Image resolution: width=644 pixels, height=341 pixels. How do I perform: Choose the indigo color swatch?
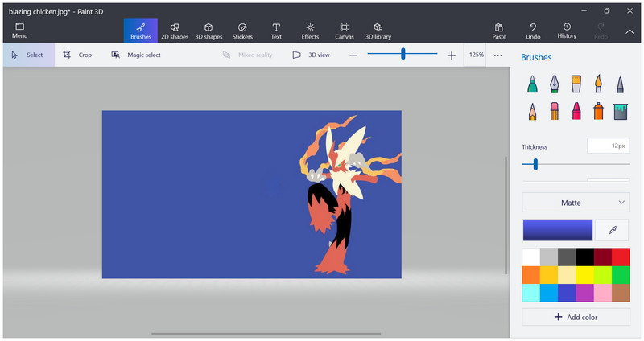pyautogui.click(x=567, y=293)
